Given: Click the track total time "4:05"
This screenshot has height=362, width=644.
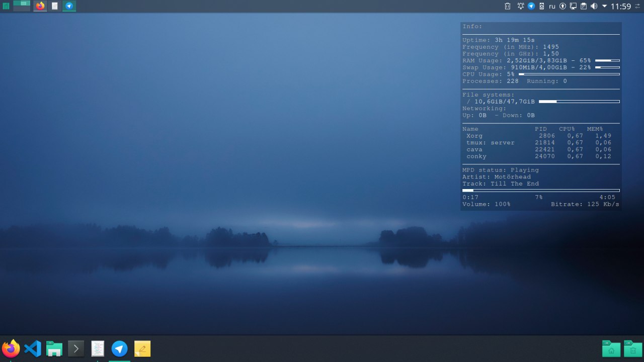Looking at the screenshot, I should 607,198.
